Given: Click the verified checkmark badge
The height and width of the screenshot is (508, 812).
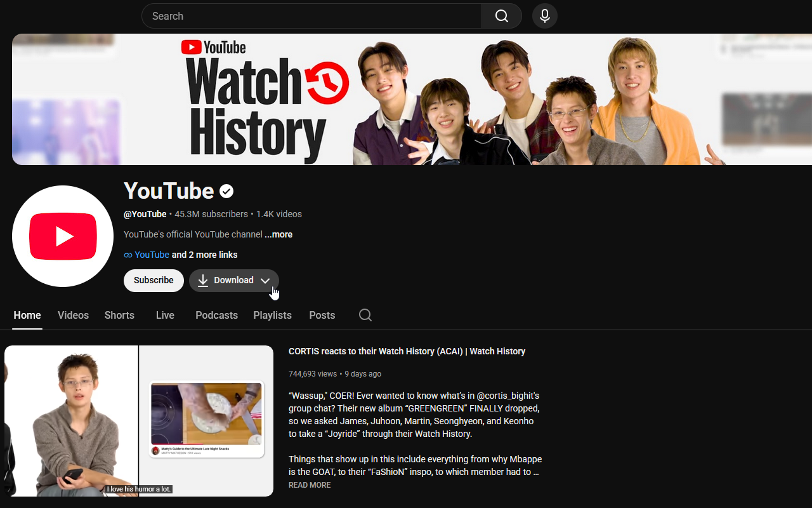Looking at the screenshot, I should click(x=226, y=191).
